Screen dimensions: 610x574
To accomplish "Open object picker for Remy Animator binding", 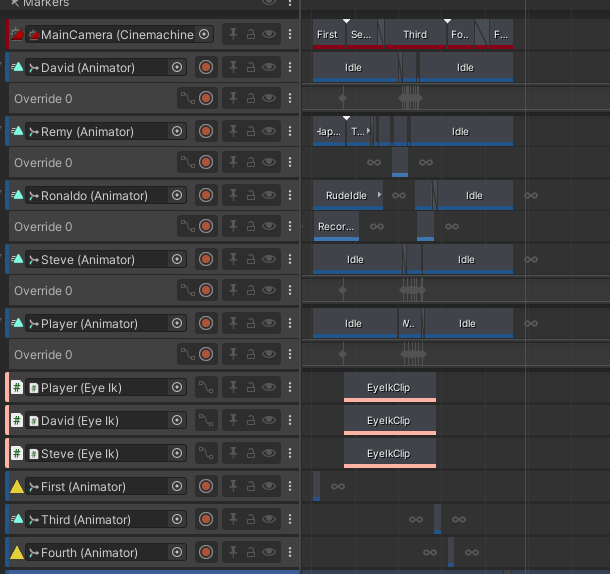I will tap(177, 131).
